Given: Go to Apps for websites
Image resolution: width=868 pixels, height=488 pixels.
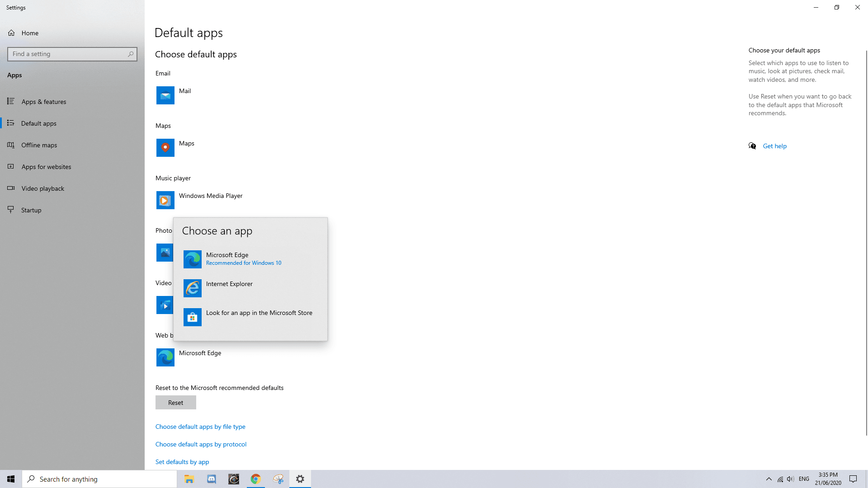Looking at the screenshot, I should [x=72, y=167].
